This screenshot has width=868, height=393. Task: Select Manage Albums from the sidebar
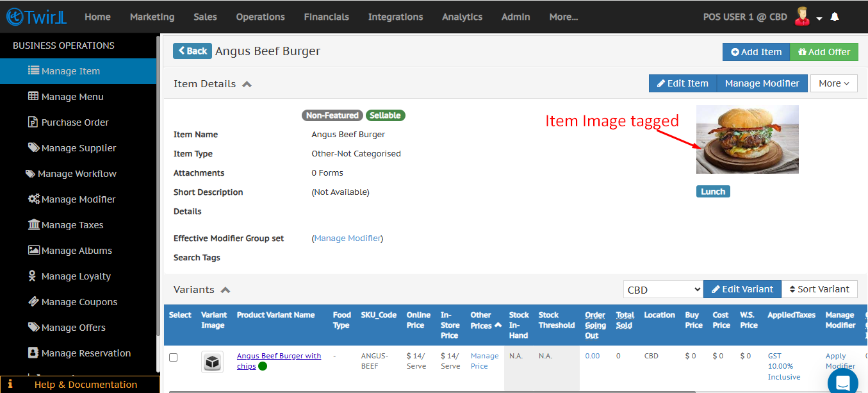pos(33,250)
